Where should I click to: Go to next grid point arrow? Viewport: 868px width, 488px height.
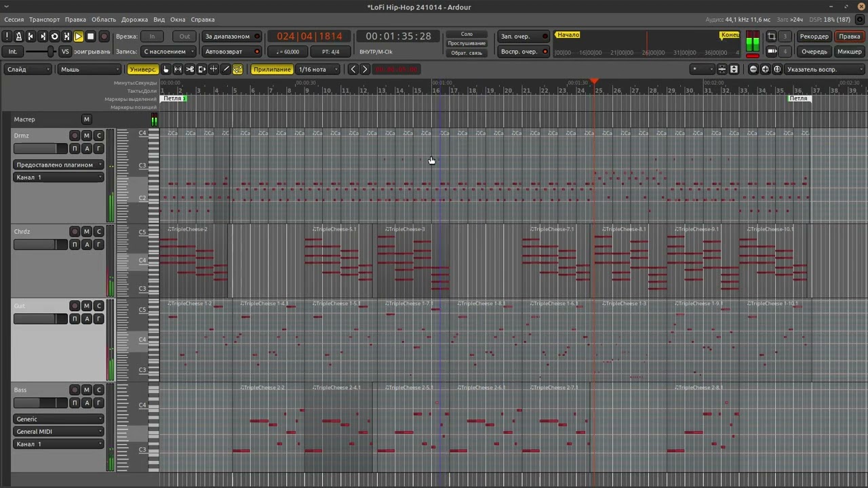point(365,69)
